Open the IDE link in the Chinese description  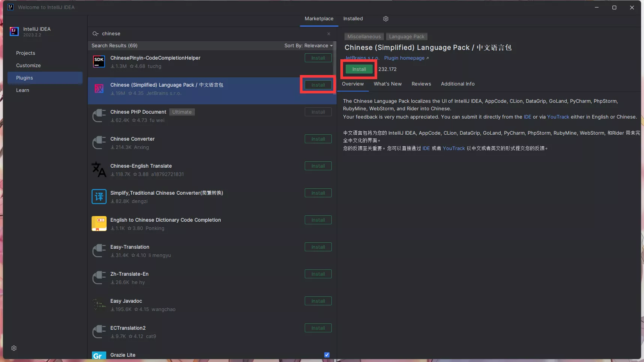(426, 149)
